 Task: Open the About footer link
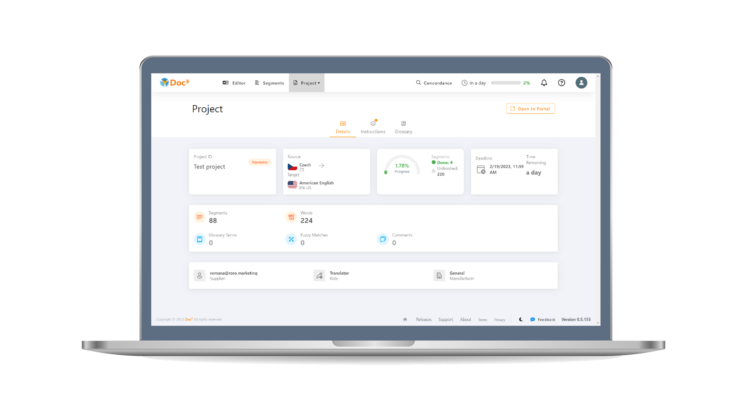pyautogui.click(x=465, y=320)
